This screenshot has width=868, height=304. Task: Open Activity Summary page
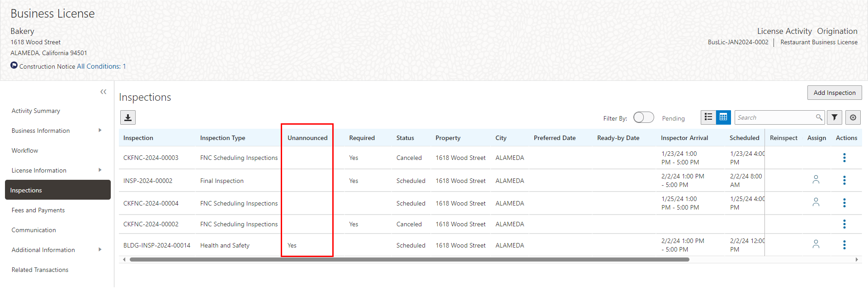point(36,111)
